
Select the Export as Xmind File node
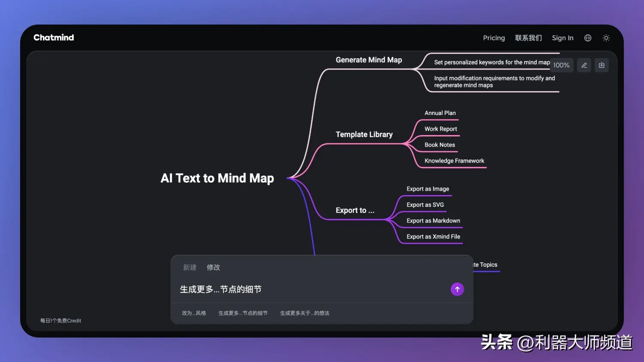click(433, 236)
